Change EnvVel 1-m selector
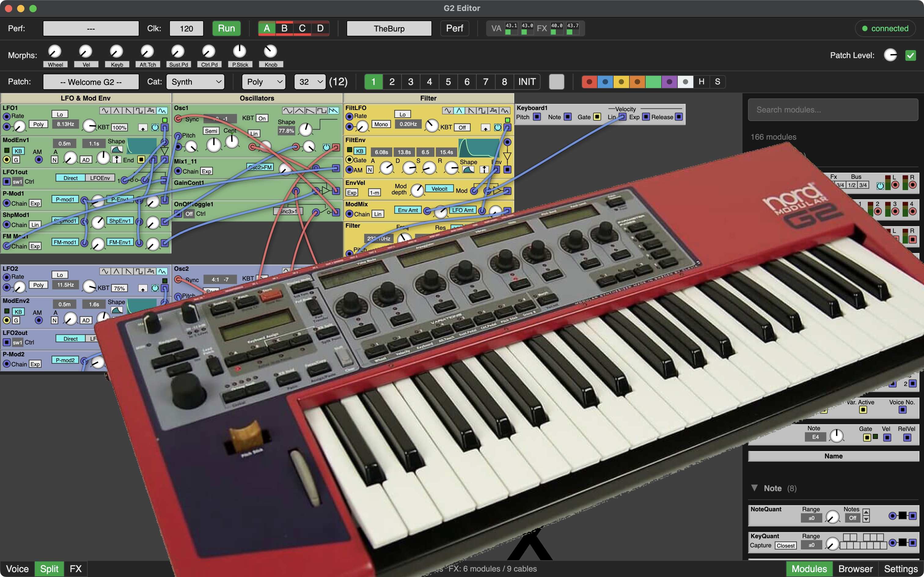 (374, 193)
